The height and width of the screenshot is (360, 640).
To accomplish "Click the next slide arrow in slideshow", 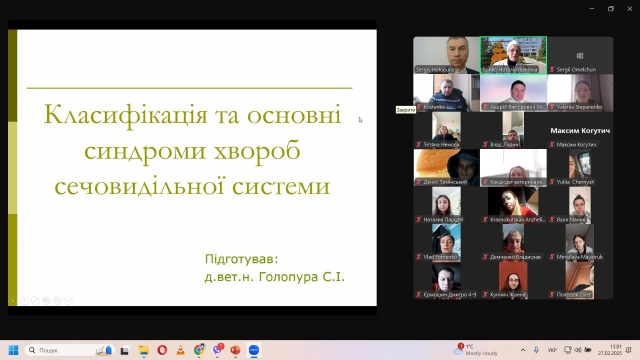I will coord(24,301).
